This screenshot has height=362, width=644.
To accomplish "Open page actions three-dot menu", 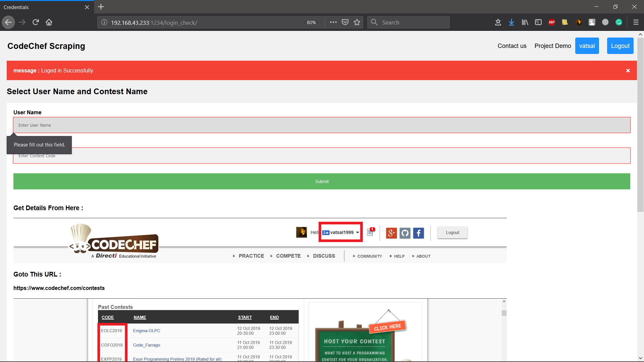I will 333,22.
